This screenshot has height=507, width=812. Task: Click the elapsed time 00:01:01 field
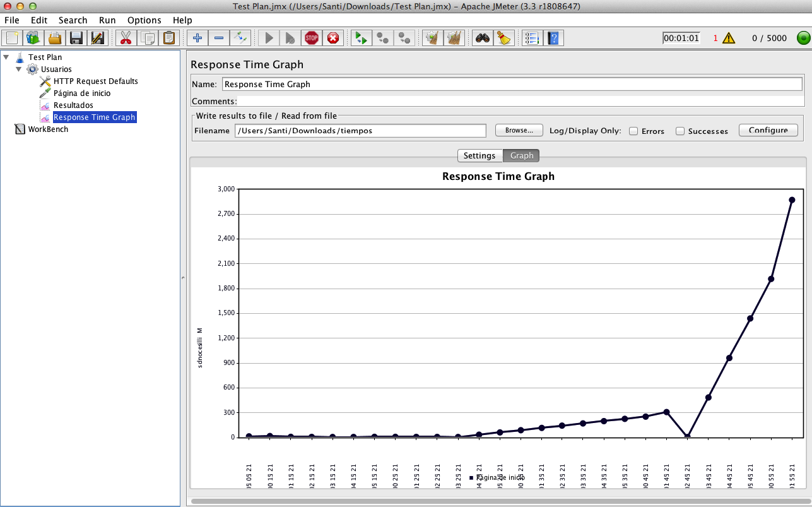(x=681, y=38)
